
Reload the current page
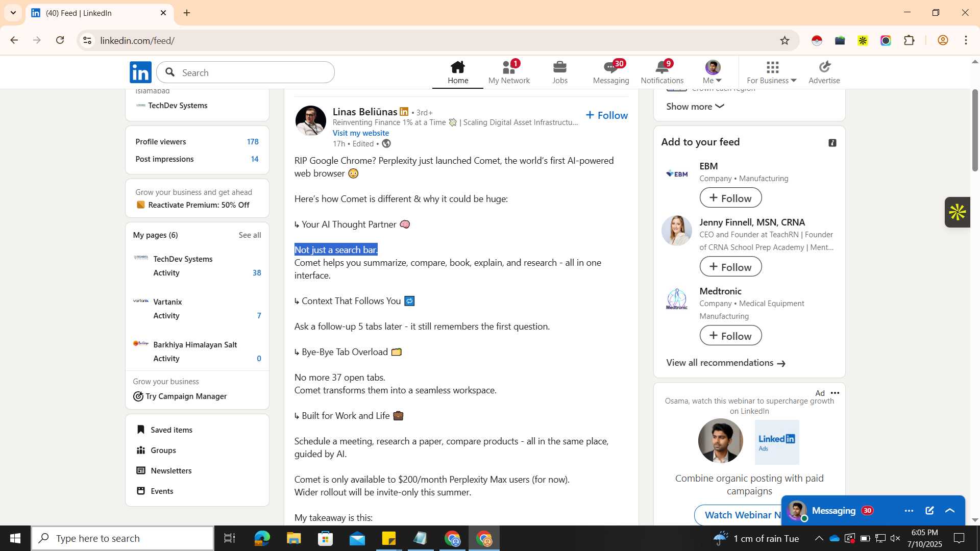(60, 40)
